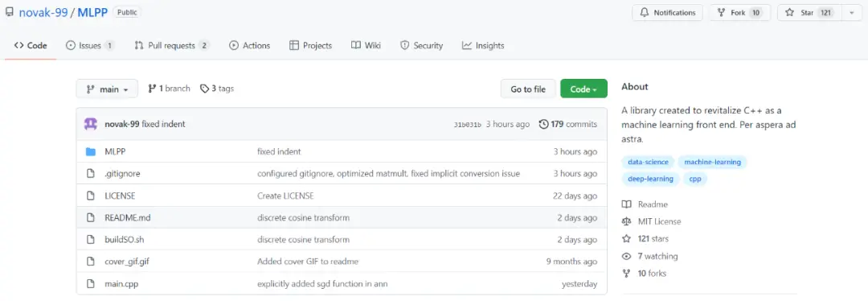Expand the green Code dropdown button

click(583, 89)
